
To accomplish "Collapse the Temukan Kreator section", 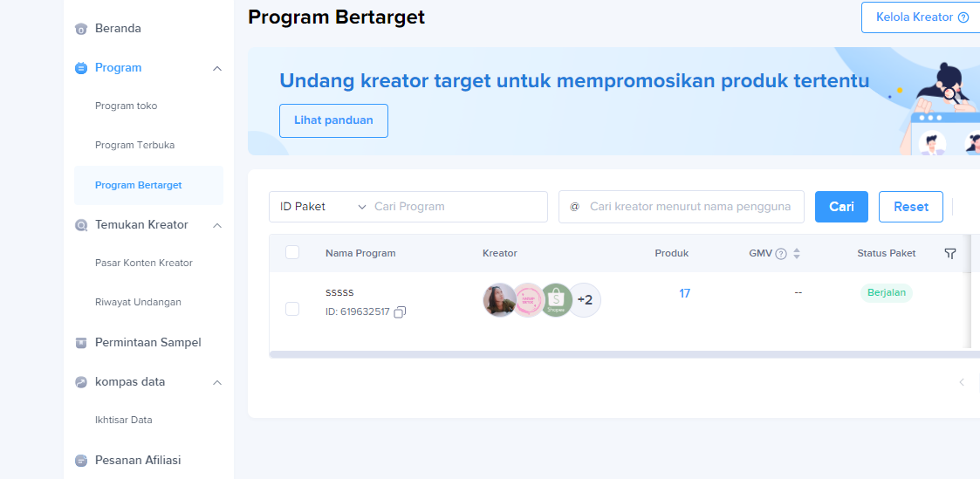I will (x=217, y=225).
